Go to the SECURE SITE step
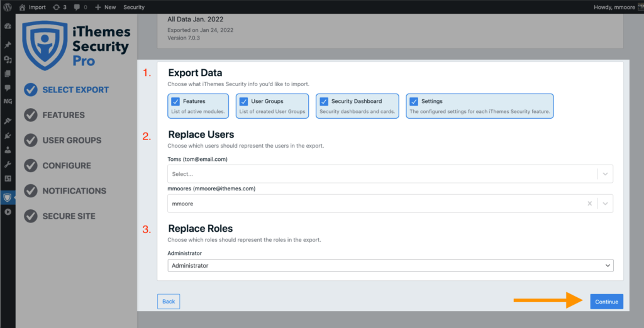Screen dimensions: 644x328 point(69,216)
